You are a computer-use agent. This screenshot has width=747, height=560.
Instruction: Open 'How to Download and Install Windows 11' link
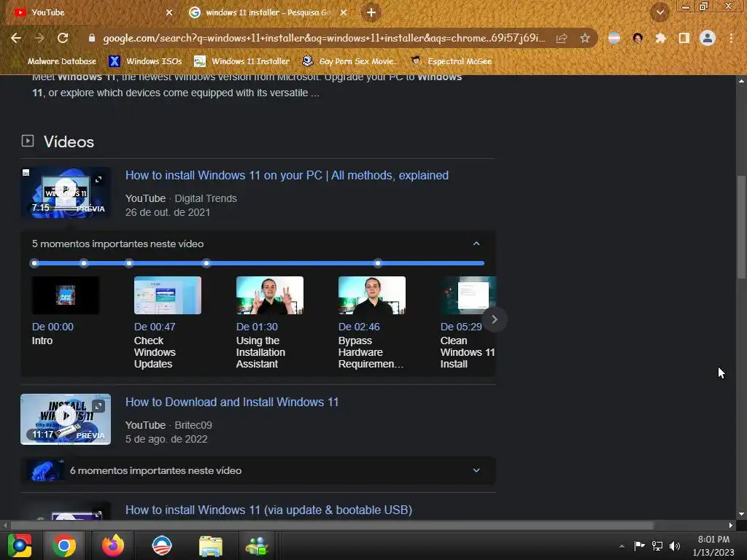(231, 402)
